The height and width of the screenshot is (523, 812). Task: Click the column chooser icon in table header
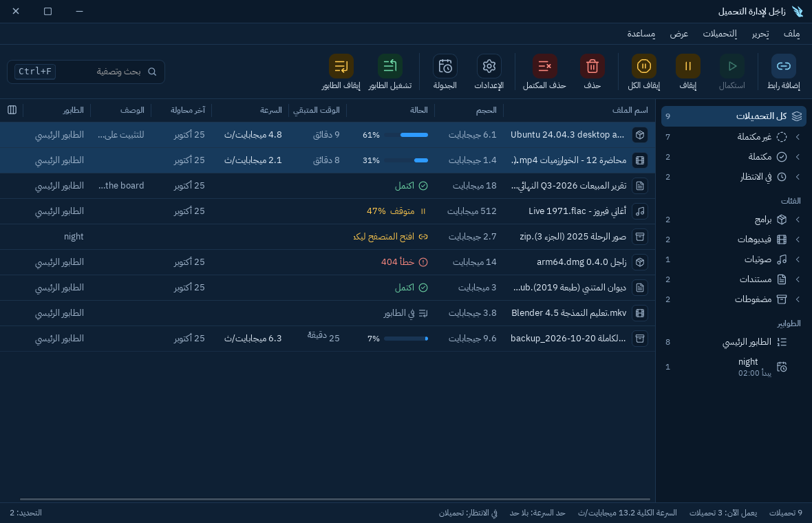[12, 110]
